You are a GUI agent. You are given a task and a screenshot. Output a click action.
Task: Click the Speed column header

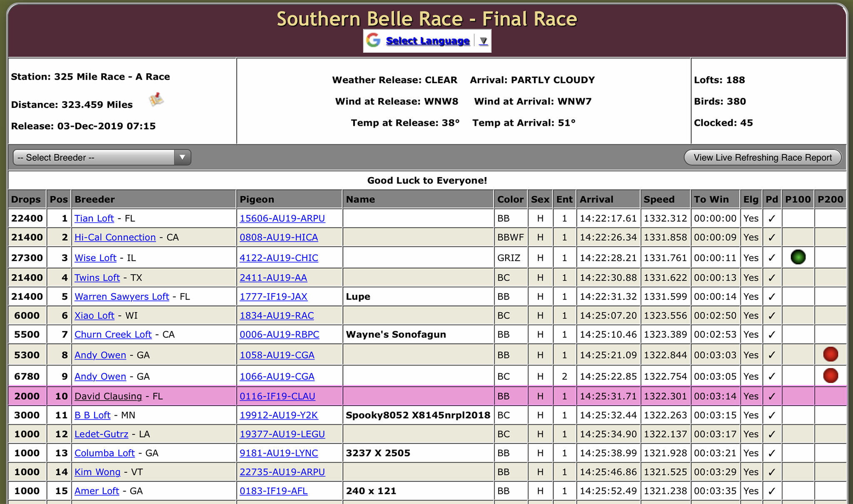[x=659, y=200]
